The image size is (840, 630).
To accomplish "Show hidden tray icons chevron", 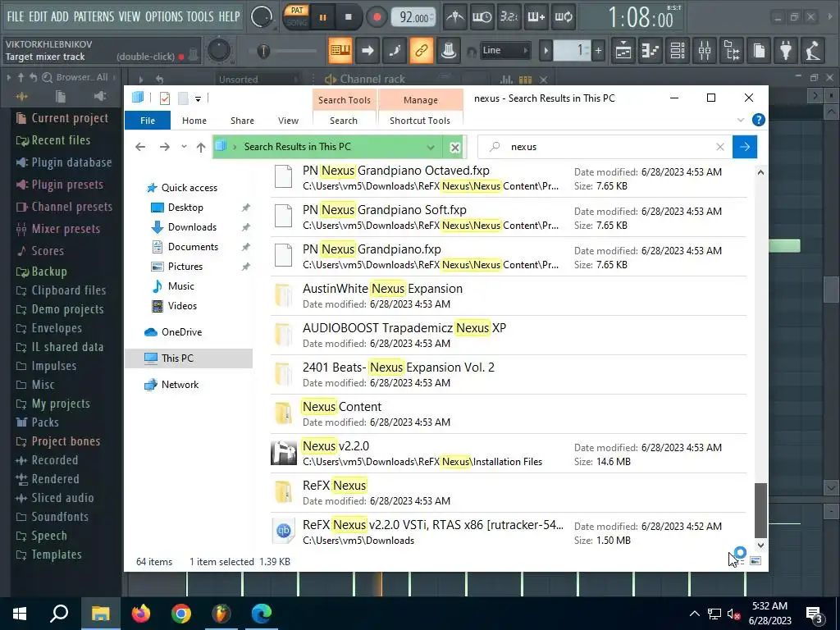I will point(694,614).
